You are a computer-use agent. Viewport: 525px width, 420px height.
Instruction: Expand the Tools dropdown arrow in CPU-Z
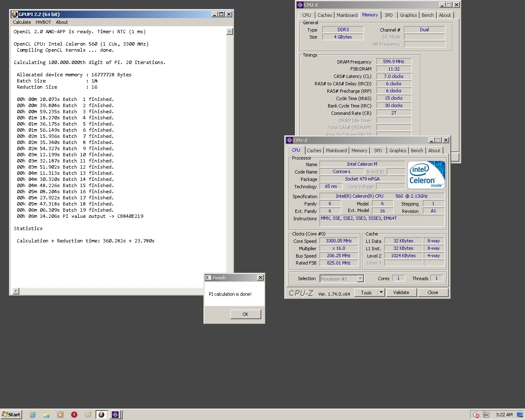[x=381, y=292]
